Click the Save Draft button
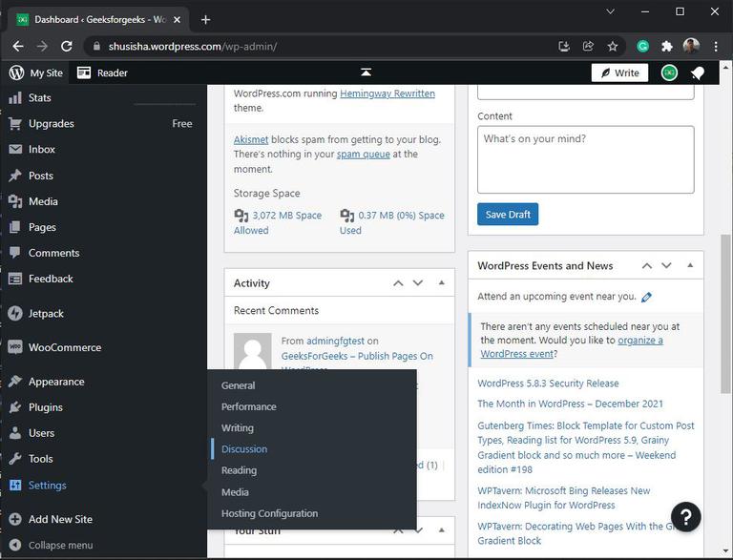The height and width of the screenshot is (560, 733). (x=508, y=214)
